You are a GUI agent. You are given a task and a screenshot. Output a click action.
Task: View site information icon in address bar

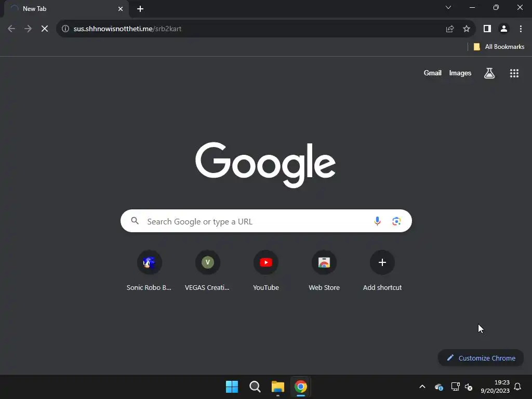coord(65,29)
